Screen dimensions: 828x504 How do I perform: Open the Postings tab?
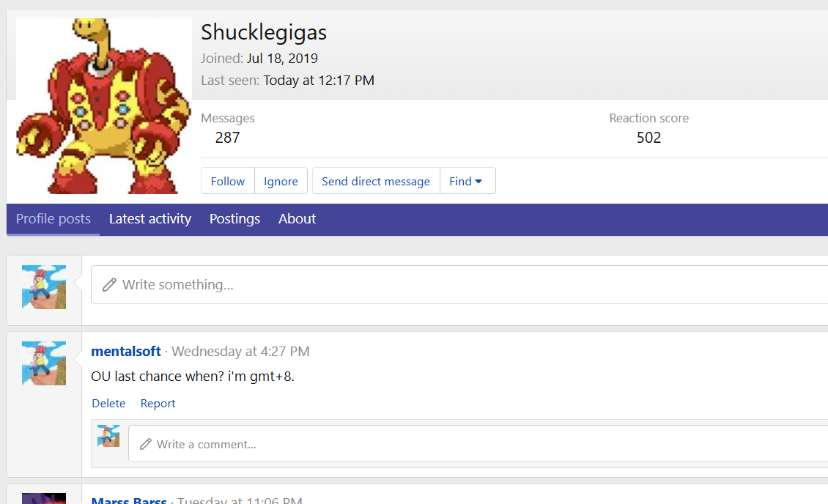coord(234,219)
